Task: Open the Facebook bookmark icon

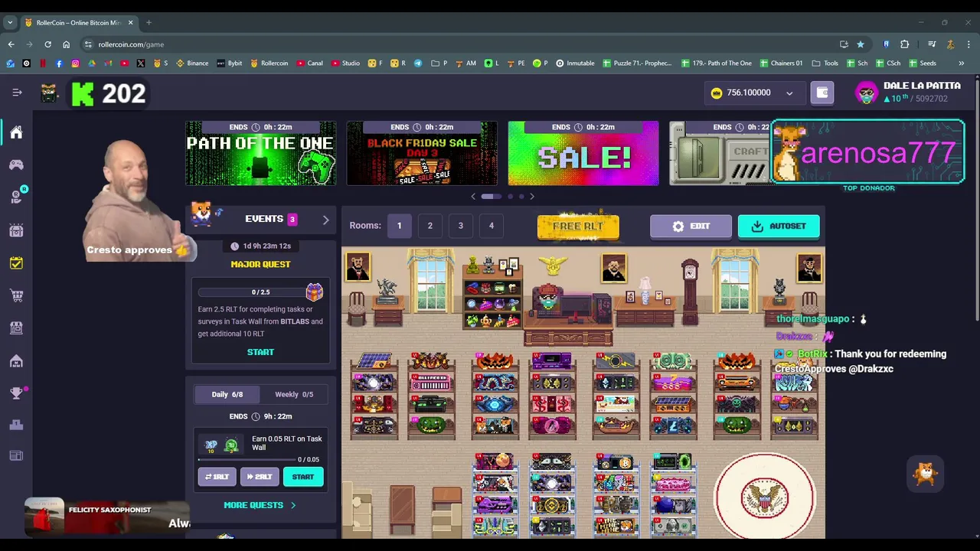Action: pyautogui.click(x=59, y=64)
